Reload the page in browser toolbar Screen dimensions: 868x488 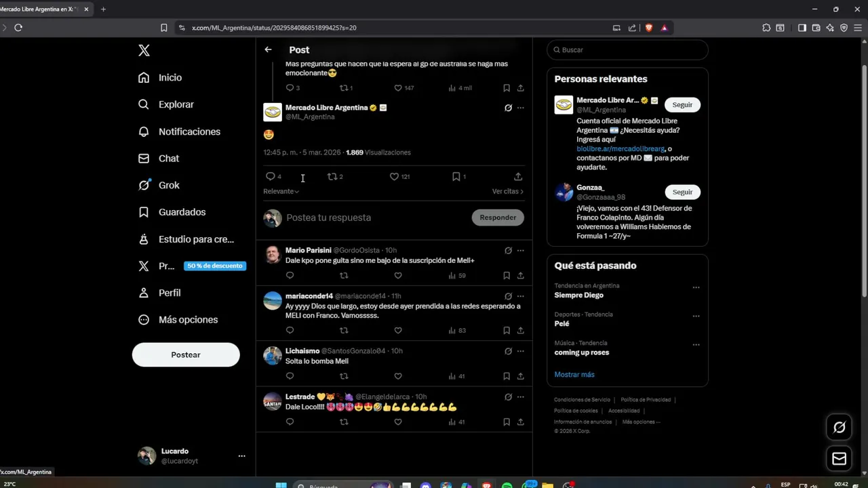point(18,28)
